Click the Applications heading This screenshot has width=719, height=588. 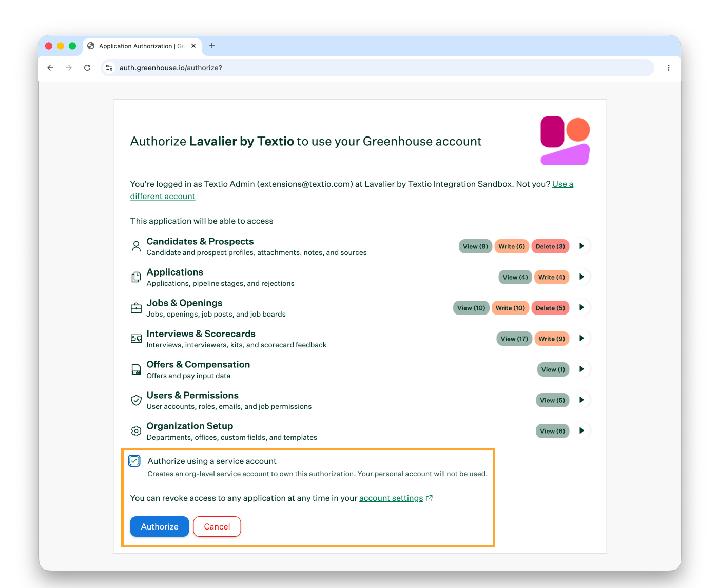coord(175,272)
